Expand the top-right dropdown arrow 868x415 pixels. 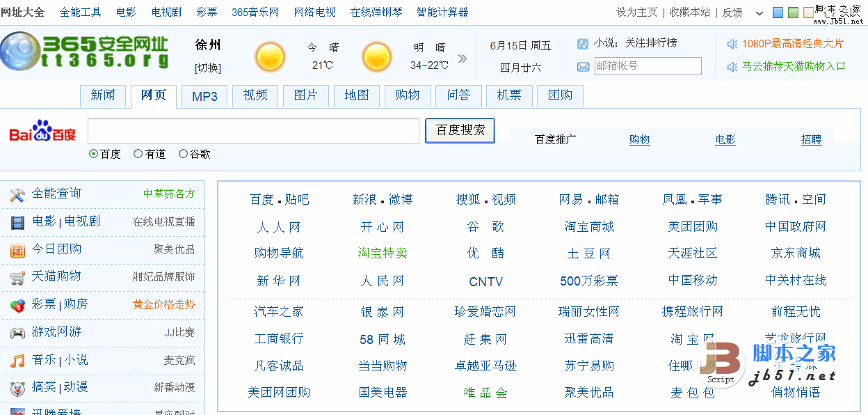pos(759,13)
